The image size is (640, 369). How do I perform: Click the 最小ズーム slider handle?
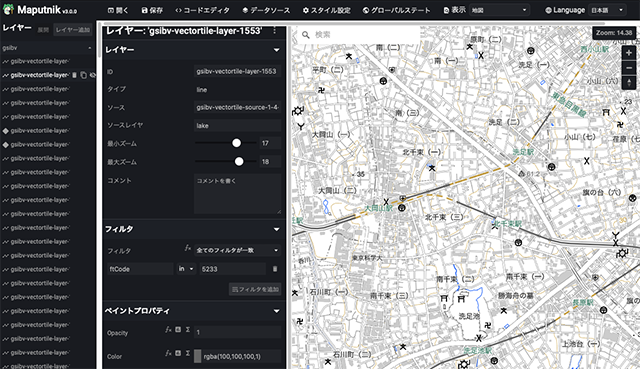point(236,143)
